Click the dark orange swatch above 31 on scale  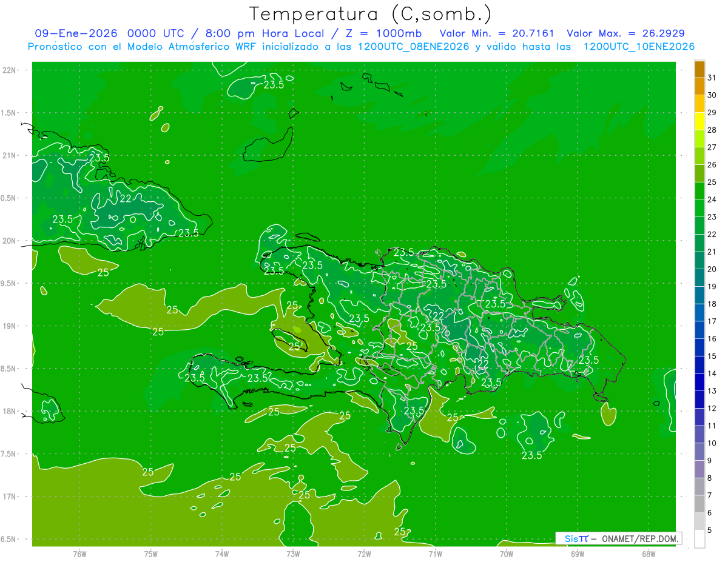click(699, 69)
